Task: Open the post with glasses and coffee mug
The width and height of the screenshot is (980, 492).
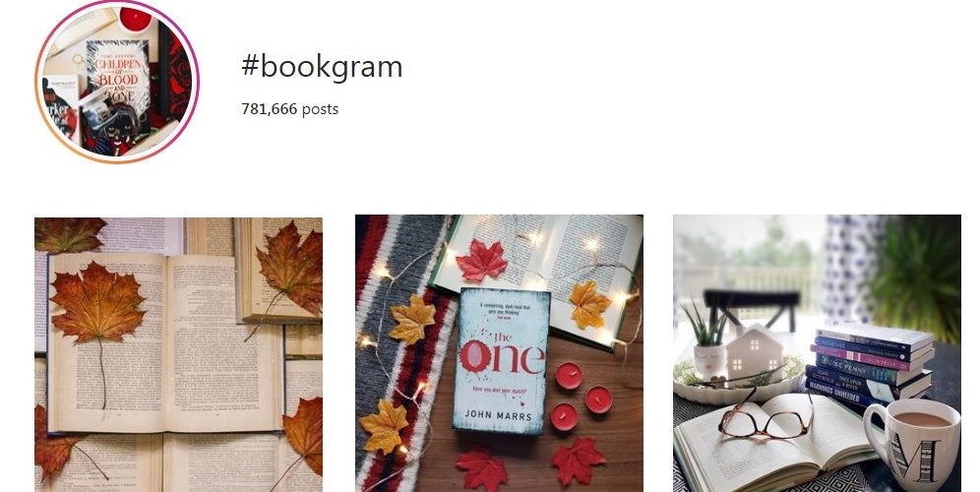Action: (x=817, y=353)
